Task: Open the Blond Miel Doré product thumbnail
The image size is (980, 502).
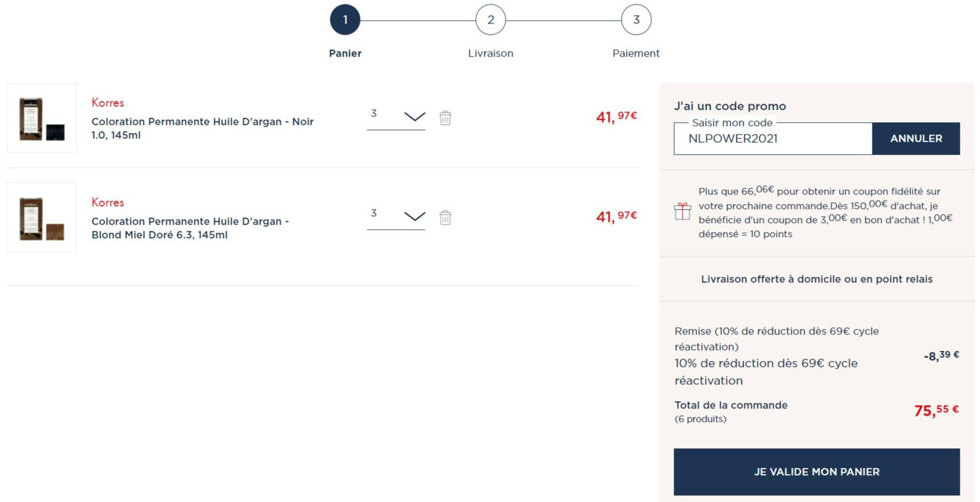Action: click(x=42, y=217)
